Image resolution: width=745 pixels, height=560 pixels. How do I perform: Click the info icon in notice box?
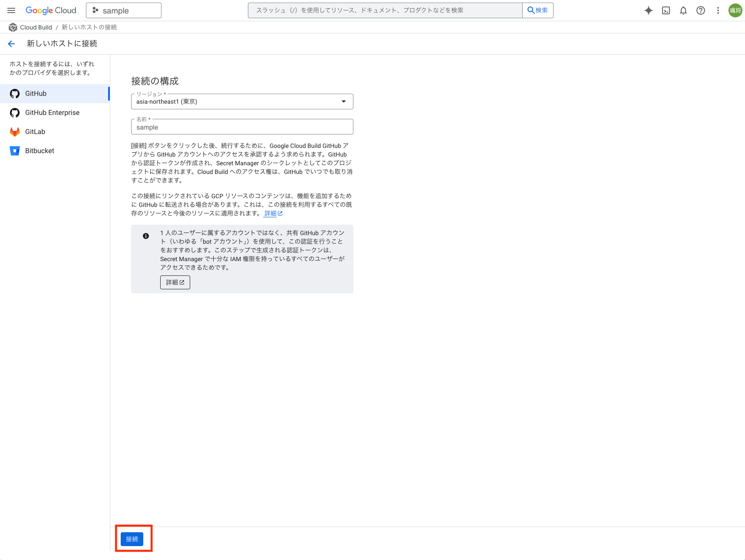click(146, 236)
